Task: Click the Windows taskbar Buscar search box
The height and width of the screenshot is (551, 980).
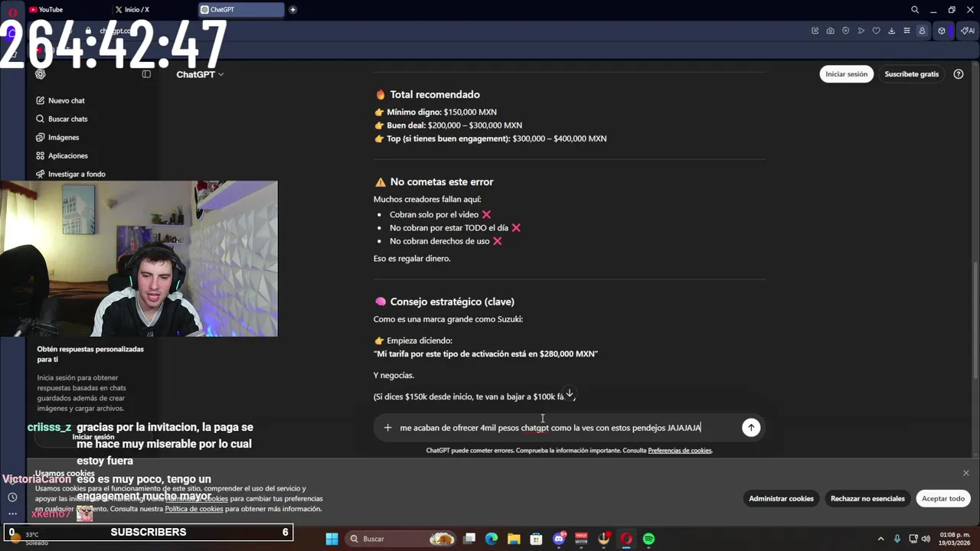Action: (x=401, y=539)
